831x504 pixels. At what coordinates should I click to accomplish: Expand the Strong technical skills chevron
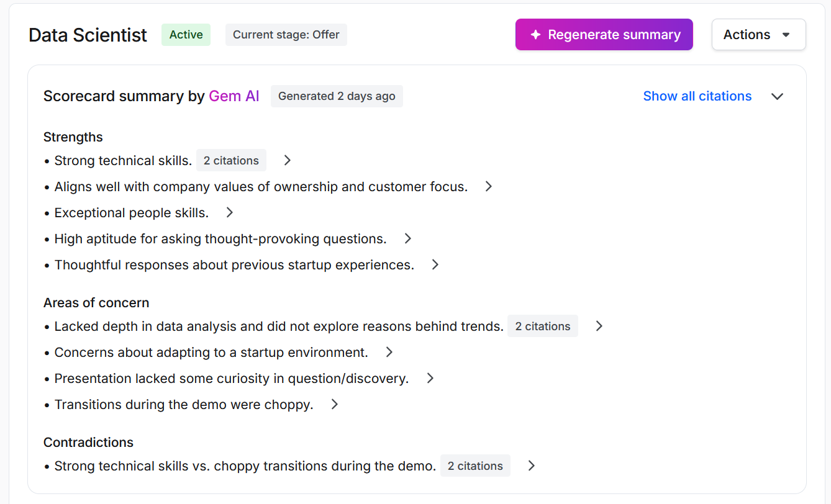click(288, 160)
